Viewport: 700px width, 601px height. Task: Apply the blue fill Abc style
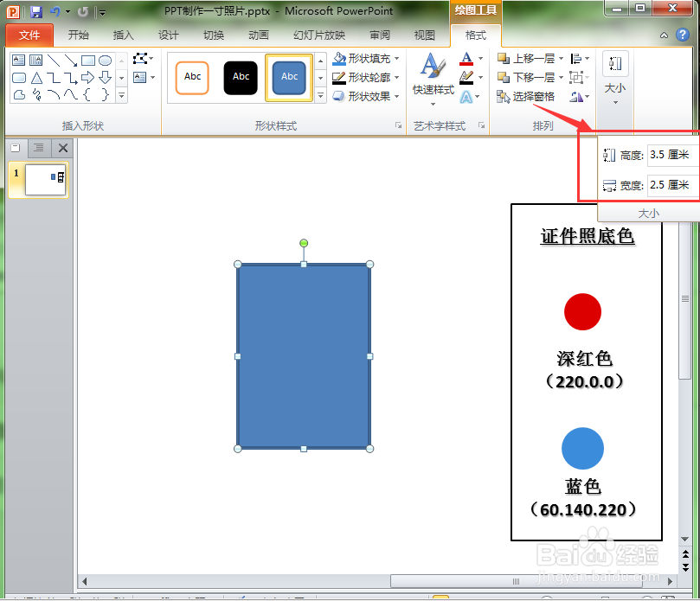click(289, 78)
